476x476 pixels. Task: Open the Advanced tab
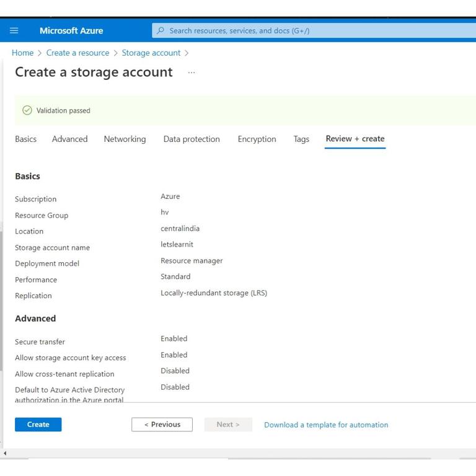click(x=70, y=139)
